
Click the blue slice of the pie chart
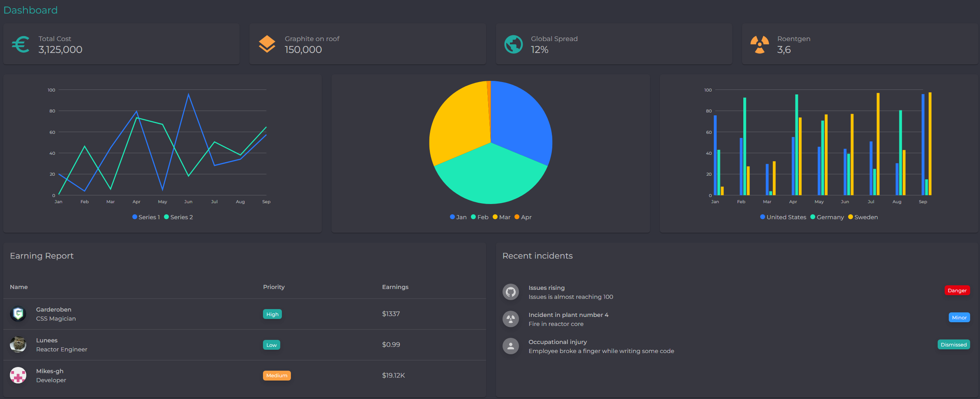(x=522, y=123)
